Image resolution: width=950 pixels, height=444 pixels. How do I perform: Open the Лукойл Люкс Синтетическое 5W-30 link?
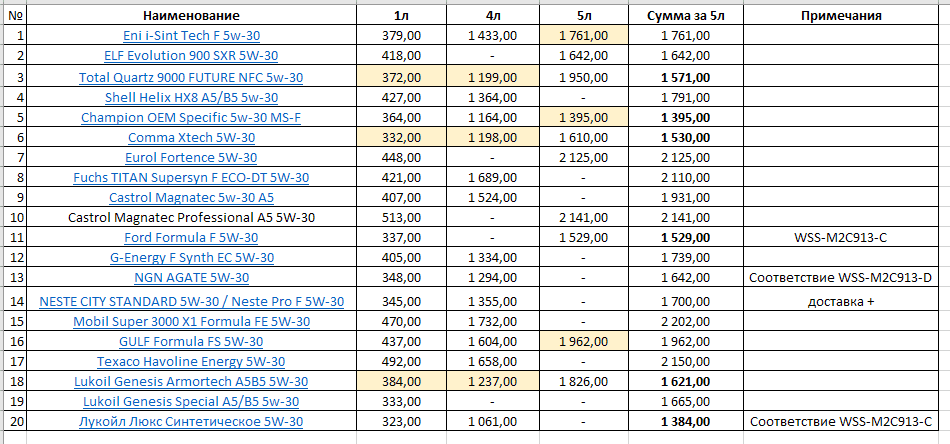click(191, 422)
